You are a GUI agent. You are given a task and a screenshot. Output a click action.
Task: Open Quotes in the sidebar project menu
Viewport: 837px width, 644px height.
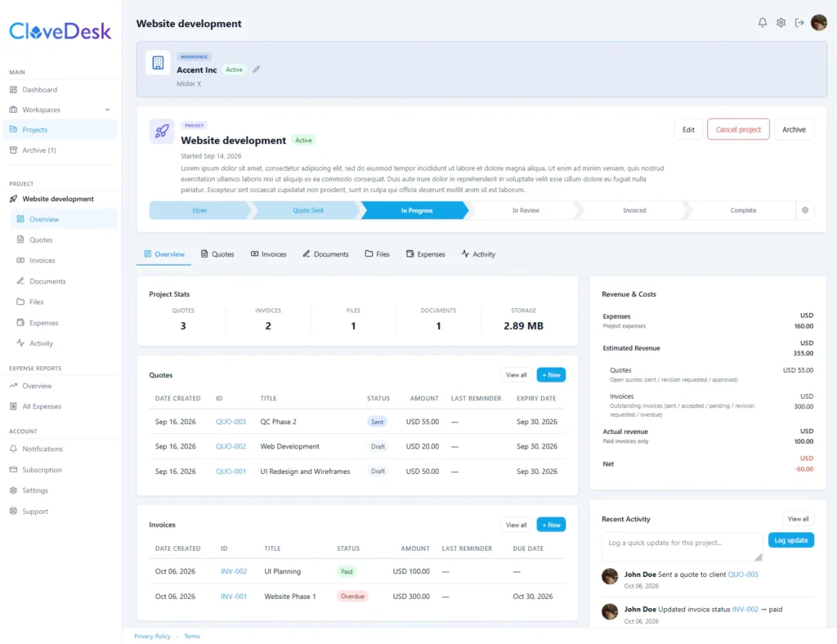[x=64, y=240]
